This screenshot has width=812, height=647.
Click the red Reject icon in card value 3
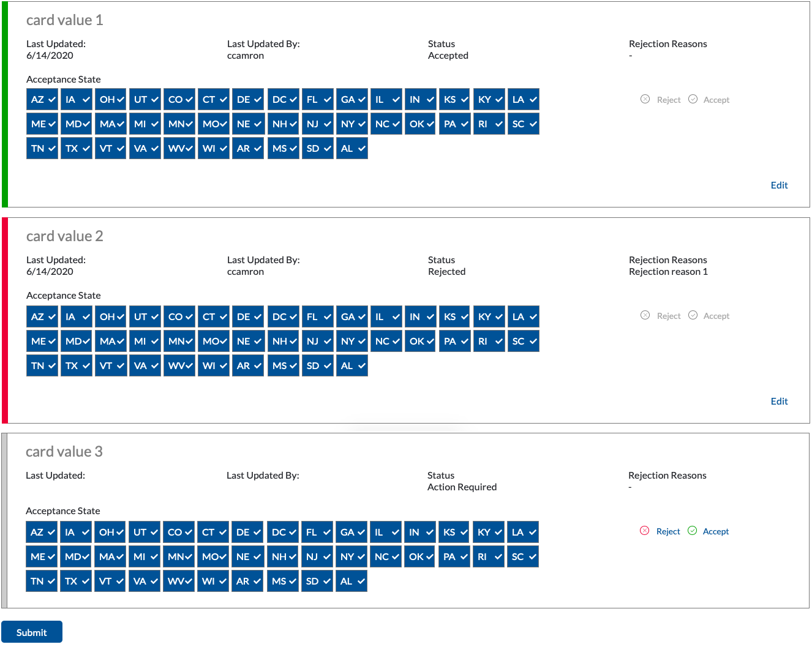pos(644,531)
